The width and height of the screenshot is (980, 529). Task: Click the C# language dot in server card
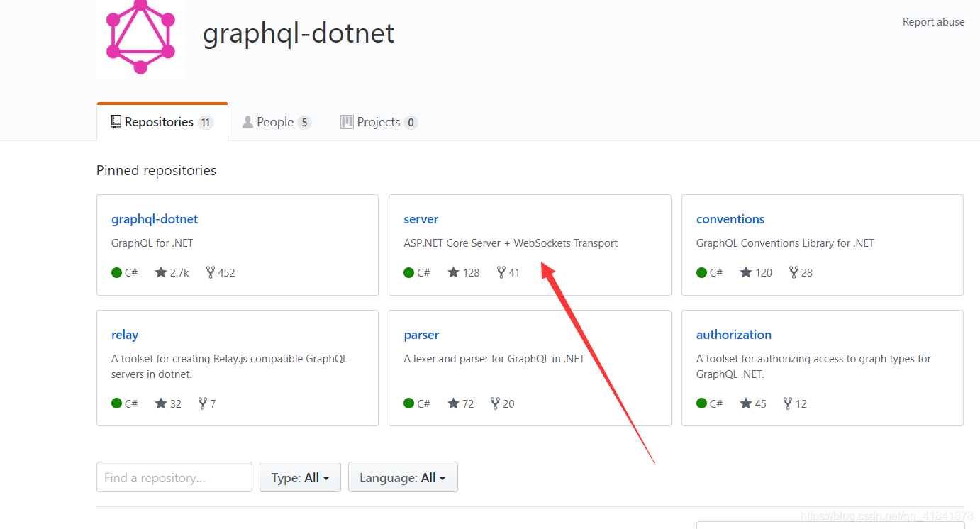tap(409, 272)
